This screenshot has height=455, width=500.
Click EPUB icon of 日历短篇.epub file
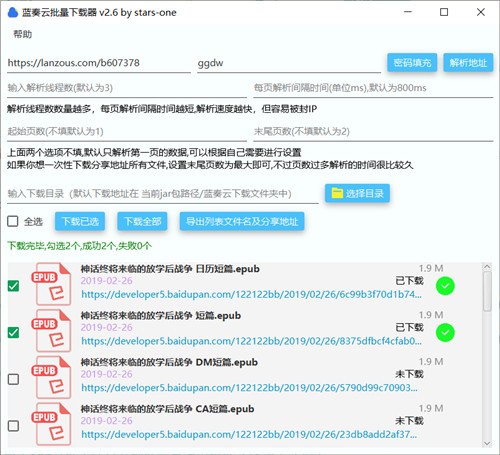(x=52, y=284)
